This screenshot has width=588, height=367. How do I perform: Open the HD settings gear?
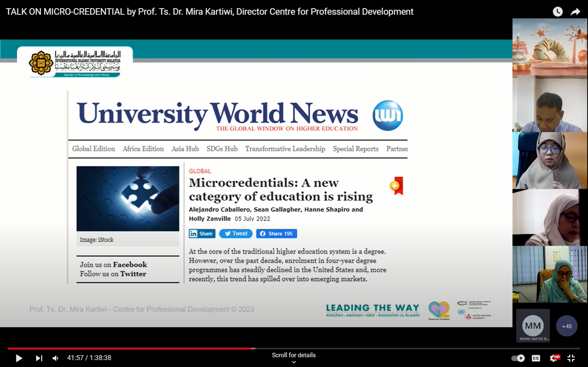554,358
